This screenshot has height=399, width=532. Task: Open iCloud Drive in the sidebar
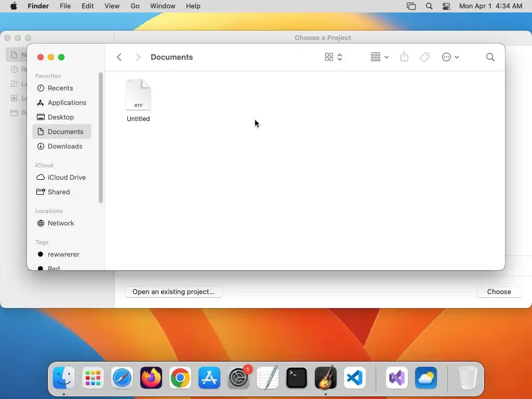click(x=62, y=178)
